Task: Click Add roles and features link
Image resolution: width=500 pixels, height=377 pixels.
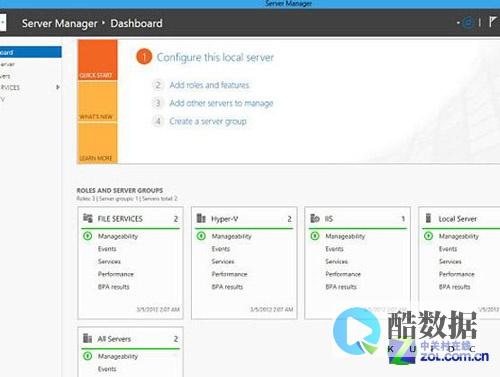Action: [x=209, y=85]
